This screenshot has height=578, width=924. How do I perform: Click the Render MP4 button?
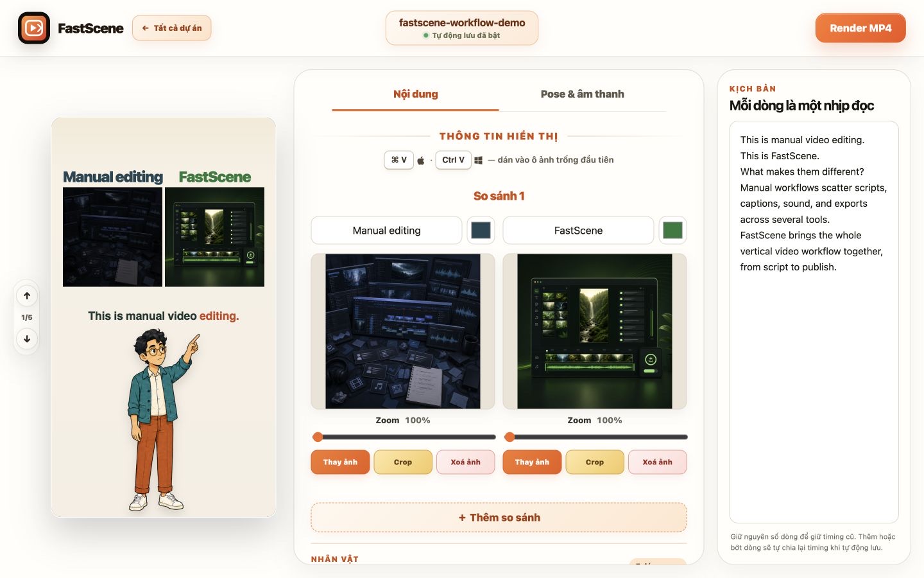[860, 28]
